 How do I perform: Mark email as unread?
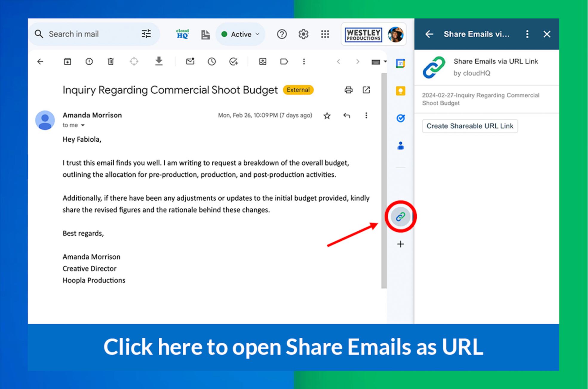pos(190,61)
